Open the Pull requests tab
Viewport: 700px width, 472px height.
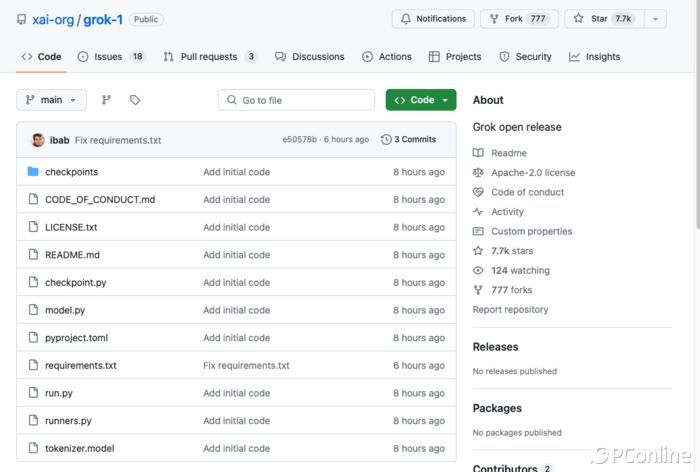(210, 57)
